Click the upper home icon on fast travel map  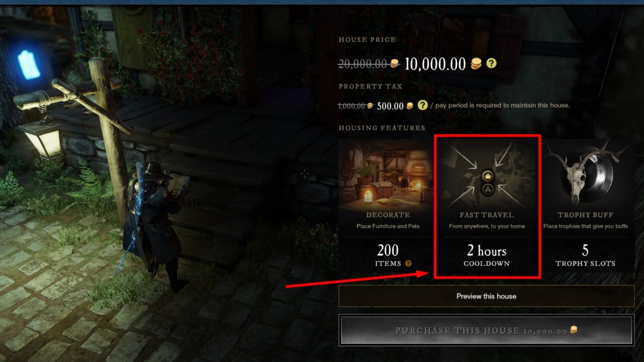point(488,176)
